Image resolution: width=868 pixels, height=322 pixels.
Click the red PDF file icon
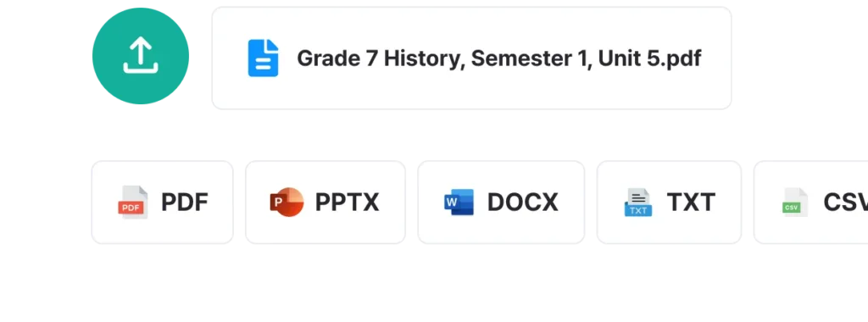[133, 202]
